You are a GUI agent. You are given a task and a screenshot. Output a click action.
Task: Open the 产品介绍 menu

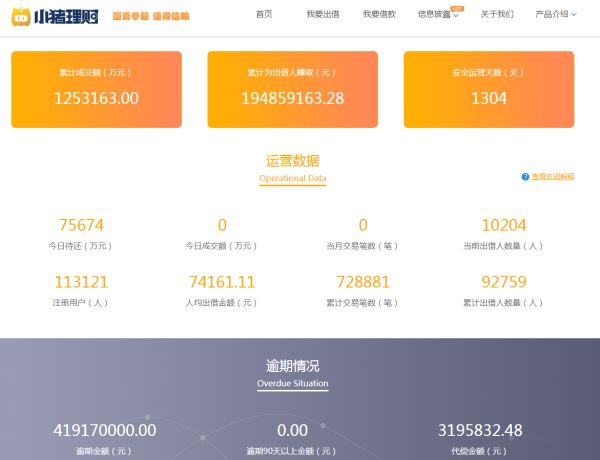[x=552, y=15]
